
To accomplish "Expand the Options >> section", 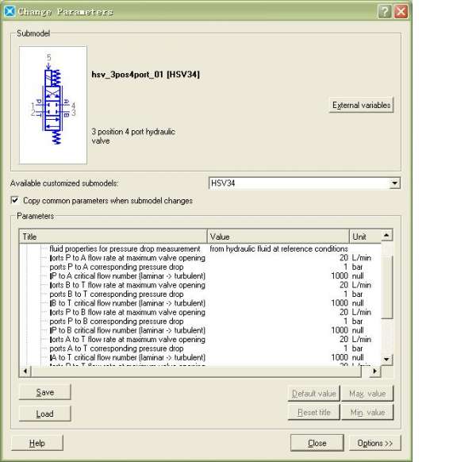I will (374, 443).
